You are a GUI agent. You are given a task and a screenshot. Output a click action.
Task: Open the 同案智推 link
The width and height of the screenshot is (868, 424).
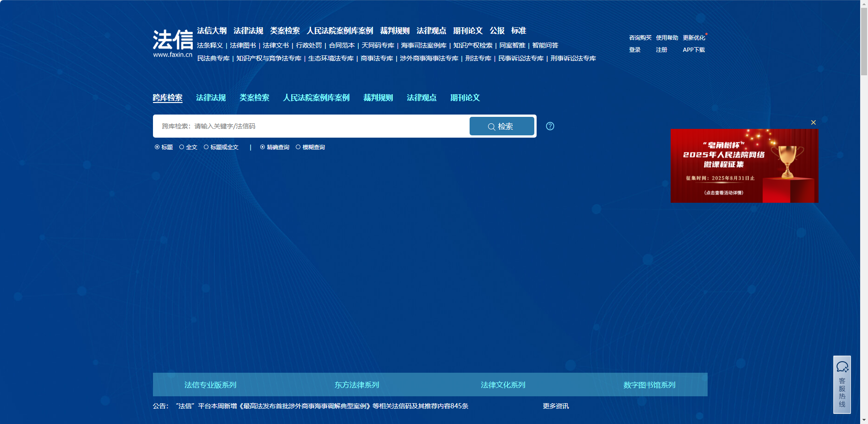pos(512,45)
